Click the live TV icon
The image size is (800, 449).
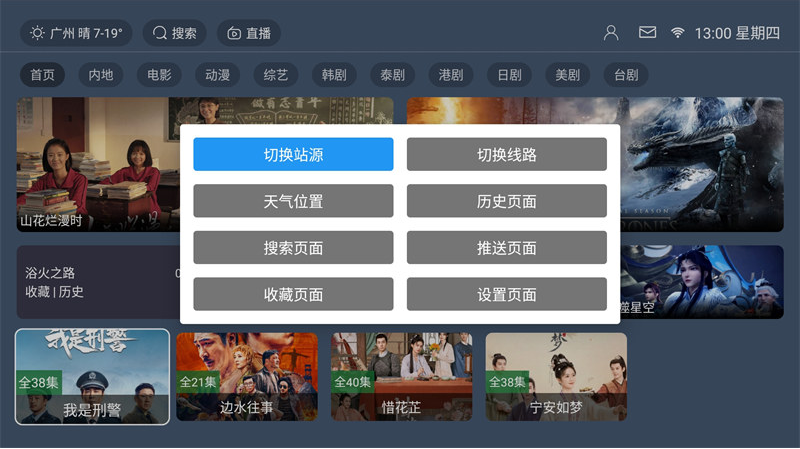[234, 33]
